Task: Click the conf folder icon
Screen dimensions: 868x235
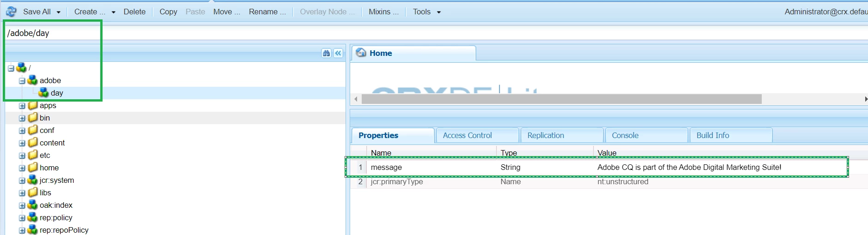Action: (x=32, y=130)
